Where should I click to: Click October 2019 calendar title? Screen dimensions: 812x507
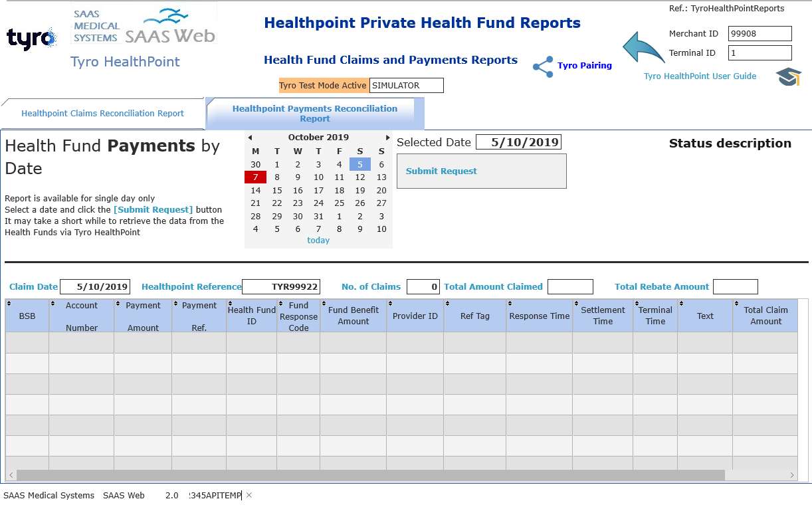(x=318, y=138)
